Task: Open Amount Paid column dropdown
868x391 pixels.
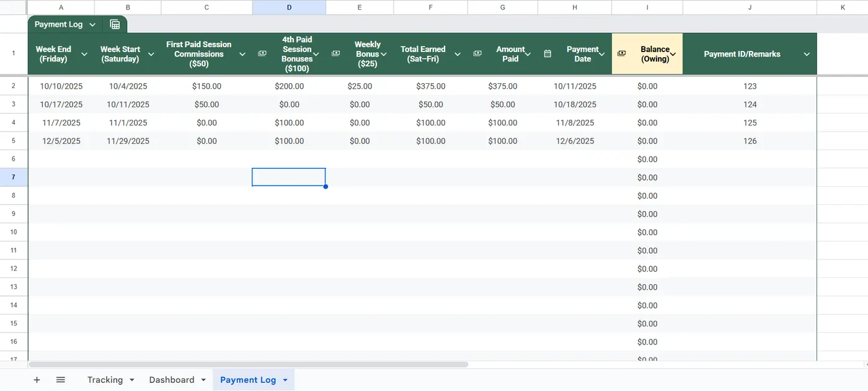Action: pyautogui.click(x=528, y=55)
